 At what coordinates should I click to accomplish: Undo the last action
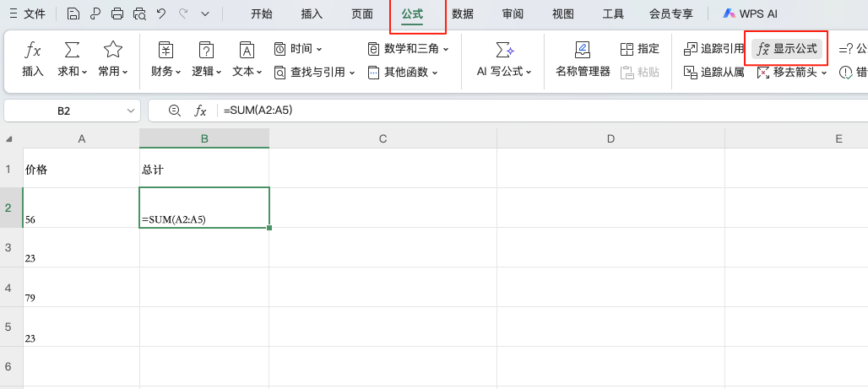(162, 14)
